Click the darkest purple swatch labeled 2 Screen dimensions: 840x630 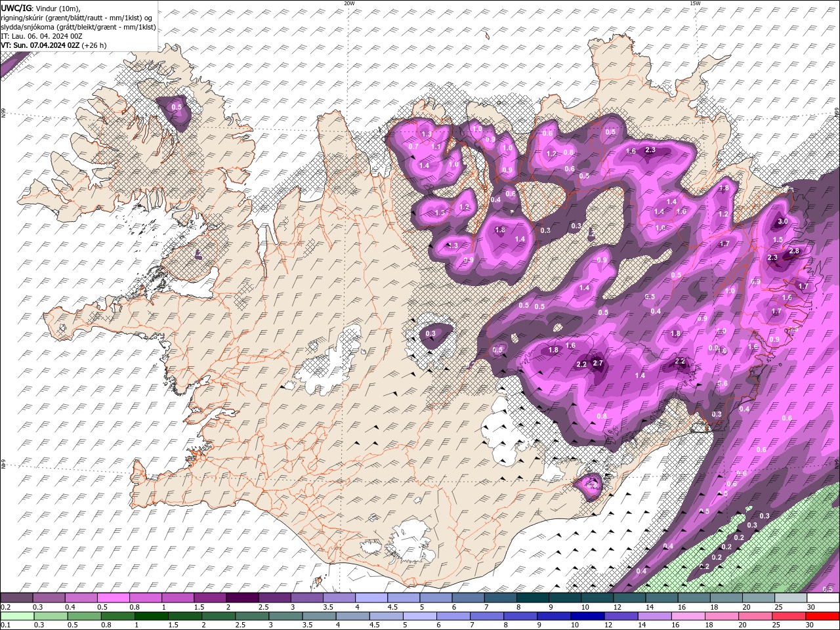point(241,598)
